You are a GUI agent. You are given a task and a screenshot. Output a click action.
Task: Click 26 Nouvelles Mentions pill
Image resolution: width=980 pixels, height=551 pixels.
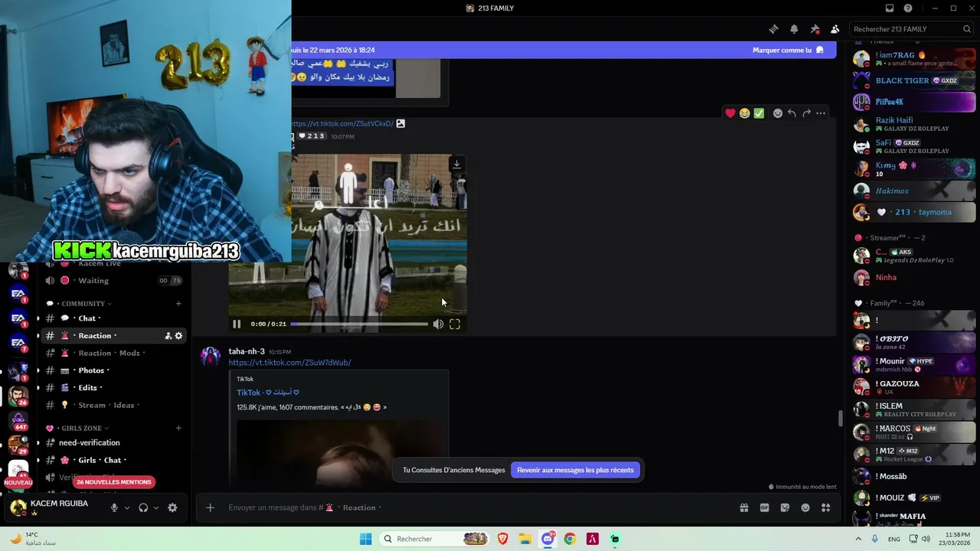[x=114, y=482]
